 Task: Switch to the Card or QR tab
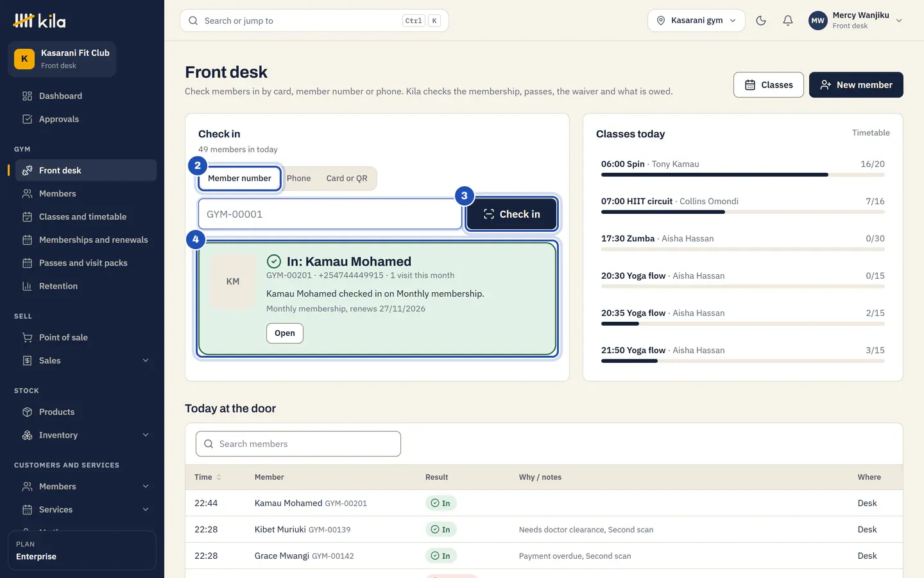click(x=346, y=179)
